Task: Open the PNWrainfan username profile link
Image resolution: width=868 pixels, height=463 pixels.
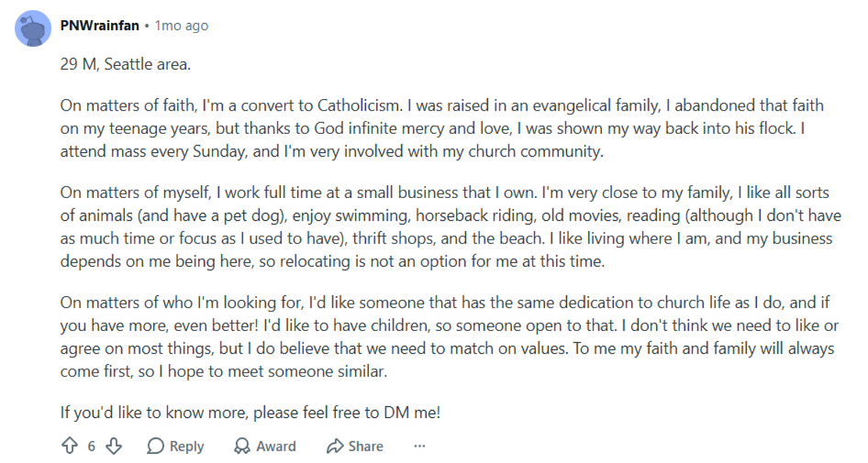Action: coord(100,26)
